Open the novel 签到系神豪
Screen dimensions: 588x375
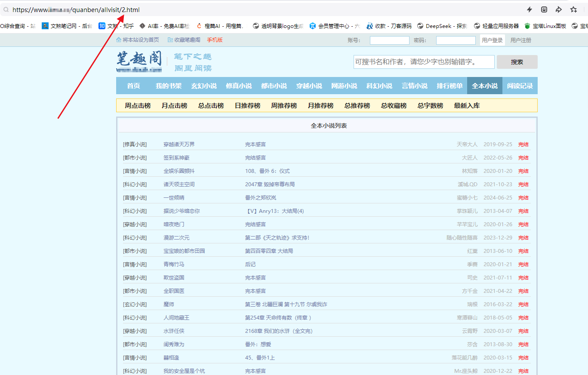(176, 158)
